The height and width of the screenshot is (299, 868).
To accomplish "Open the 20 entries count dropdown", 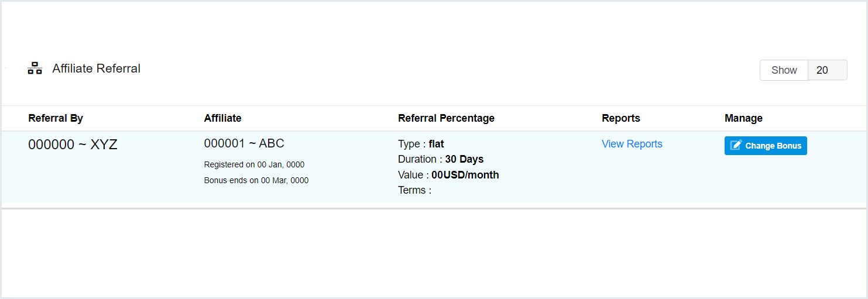I will 827,70.
